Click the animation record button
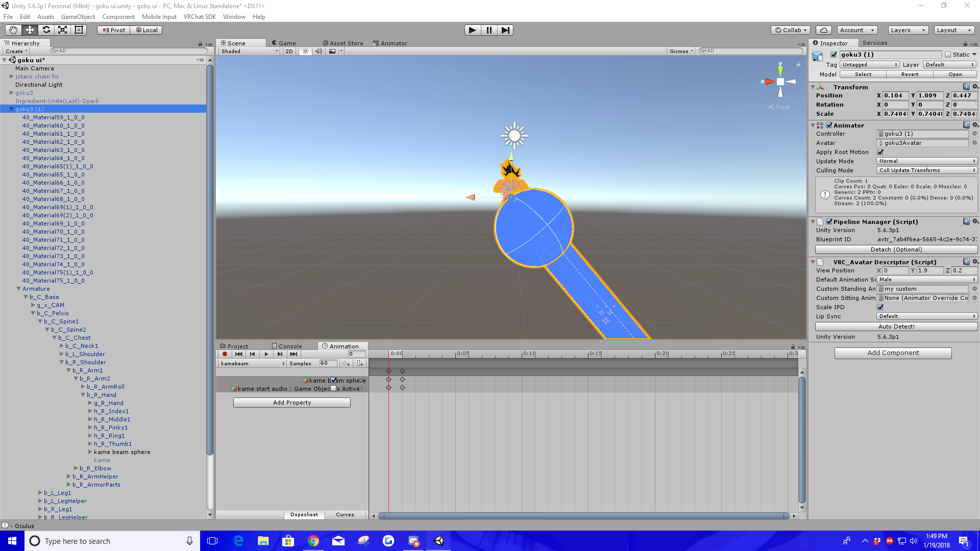 [x=225, y=354]
